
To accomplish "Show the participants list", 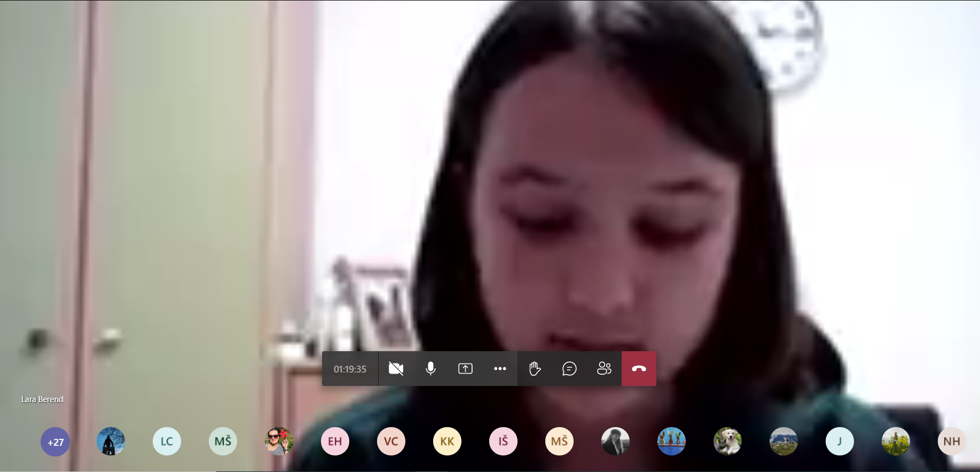I will click(604, 369).
